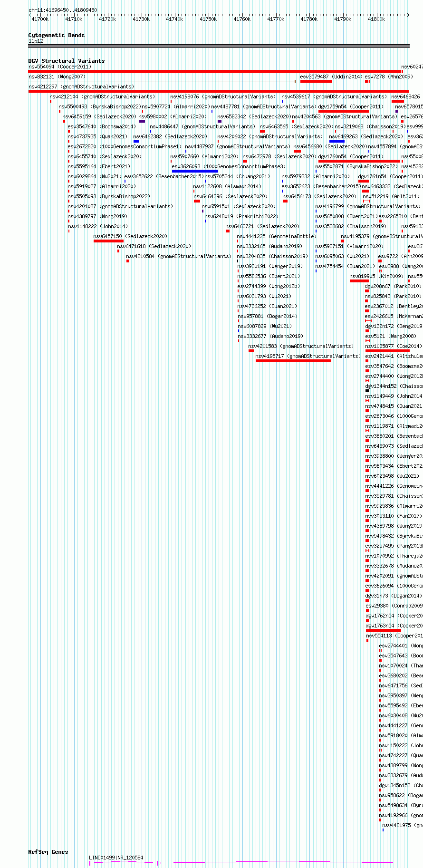This screenshot has height=868, width=423.
Task: Click the purple bar under nsv5980002
Action: point(142,121)
